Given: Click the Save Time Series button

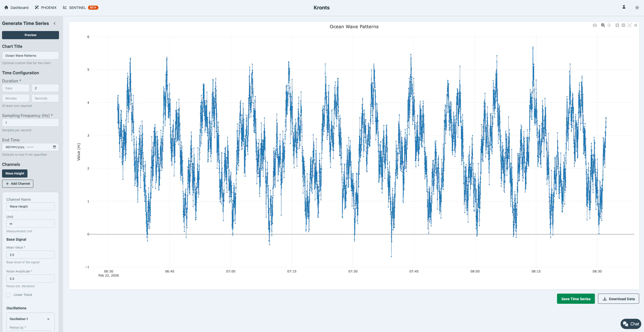Looking at the screenshot, I should point(576,299).
